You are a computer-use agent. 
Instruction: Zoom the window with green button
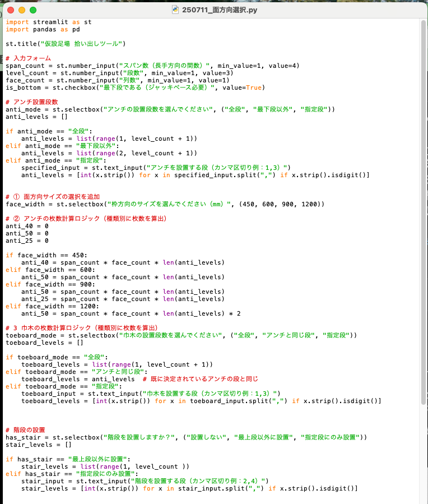tap(33, 10)
